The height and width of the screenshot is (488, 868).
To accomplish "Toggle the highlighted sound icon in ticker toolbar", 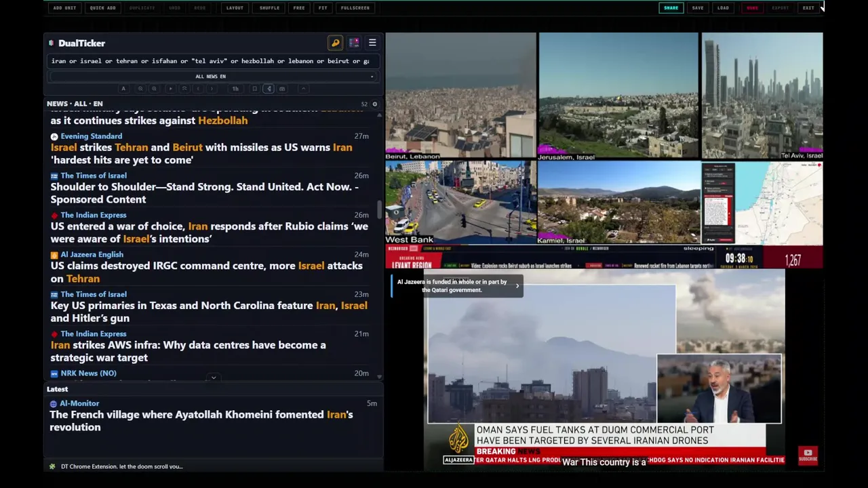I will 269,89.
